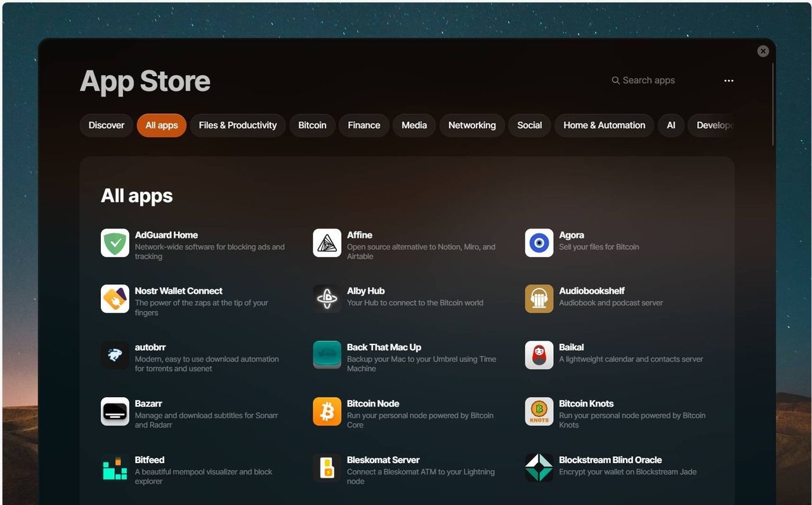Select the Bazarr app icon
This screenshot has width=812, height=505.
point(115,412)
